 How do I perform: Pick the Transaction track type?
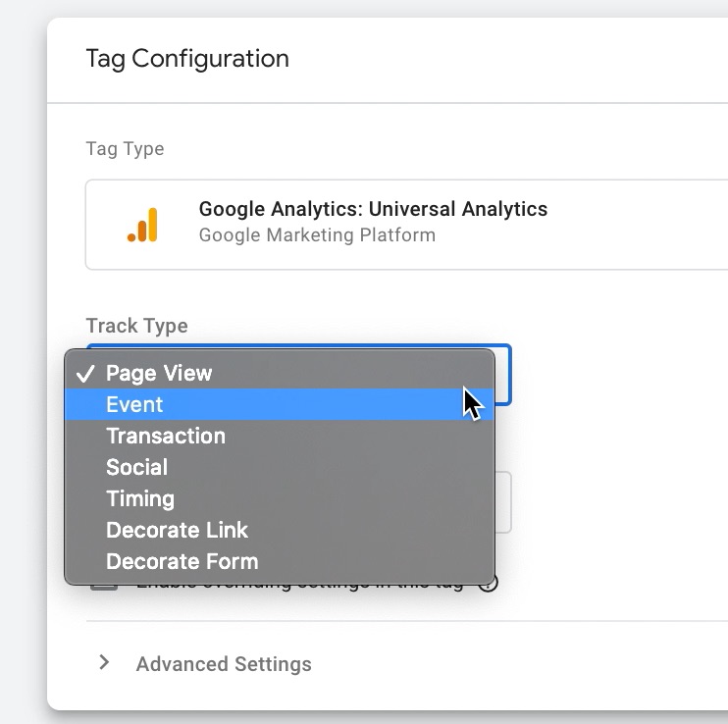click(279, 437)
